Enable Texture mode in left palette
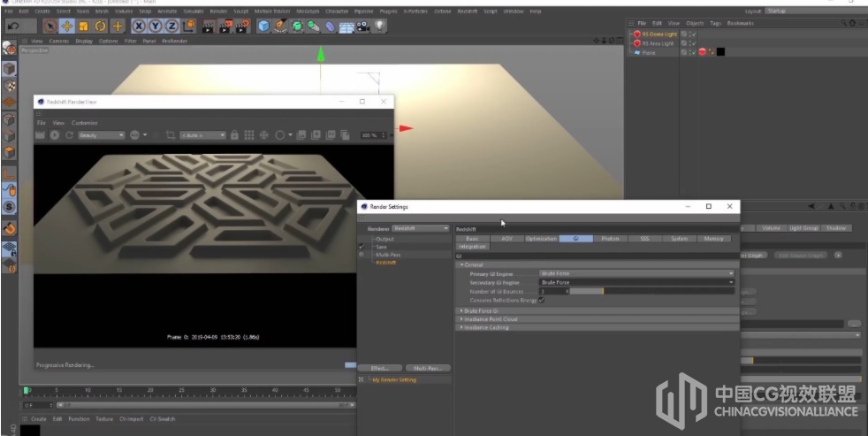868x436 pixels. [9, 86]
